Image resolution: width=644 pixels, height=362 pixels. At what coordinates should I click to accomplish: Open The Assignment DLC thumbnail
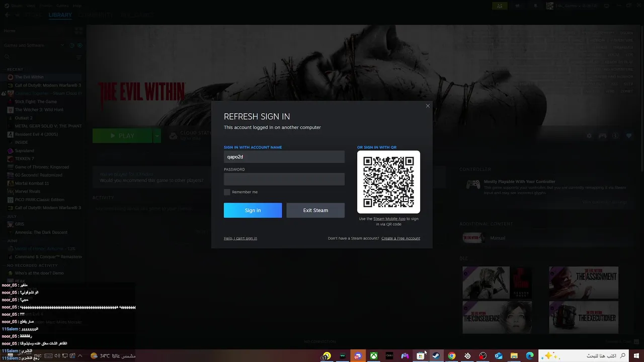point(584,283)
